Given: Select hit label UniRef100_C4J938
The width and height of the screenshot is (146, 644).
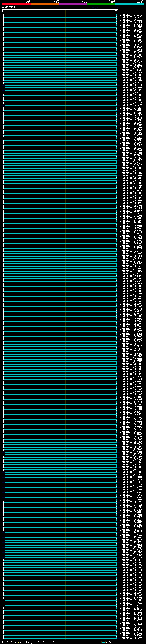Looking at the screenshot, I should (131, 70).
